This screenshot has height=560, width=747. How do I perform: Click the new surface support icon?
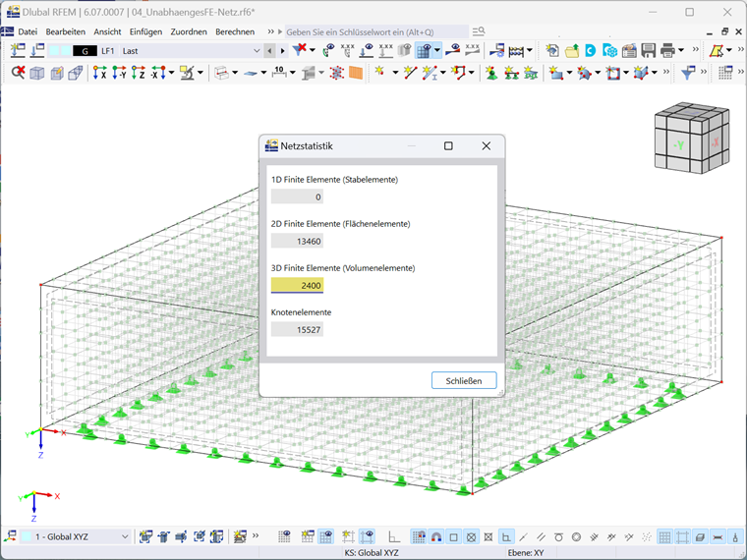pyautogui.click(x=530, y=73)
